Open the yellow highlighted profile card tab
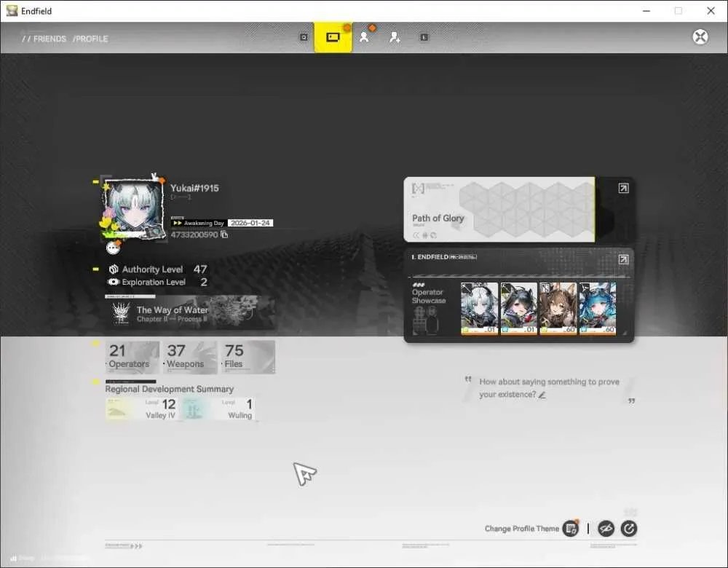This screenshot has height=568, width=728. click(x=333, y=37)
